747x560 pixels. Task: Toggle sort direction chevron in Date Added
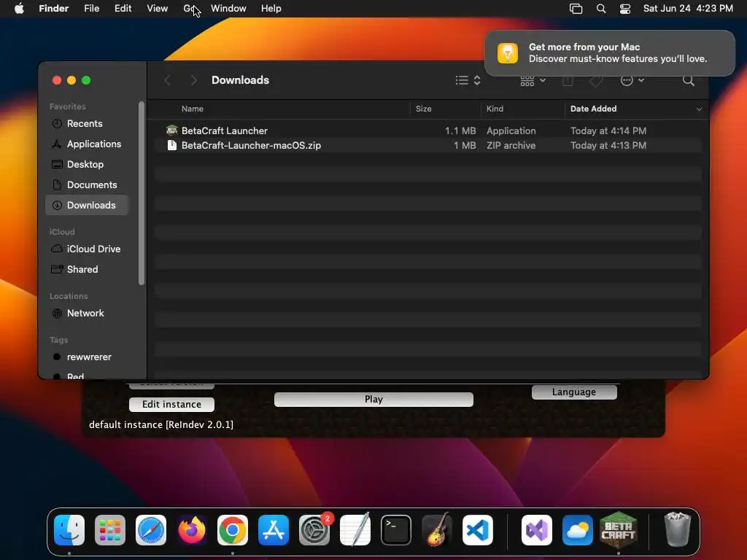coord(699,109)
